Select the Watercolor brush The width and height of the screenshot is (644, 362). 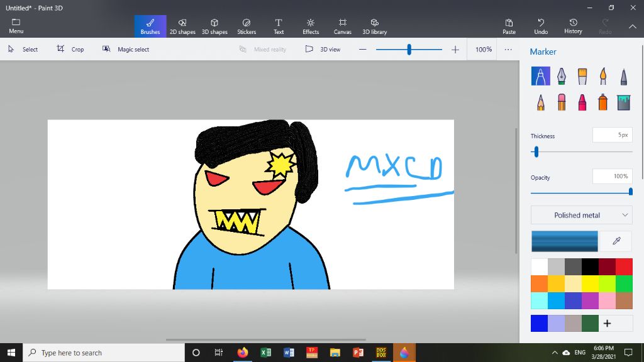click(x=603, y=76)
